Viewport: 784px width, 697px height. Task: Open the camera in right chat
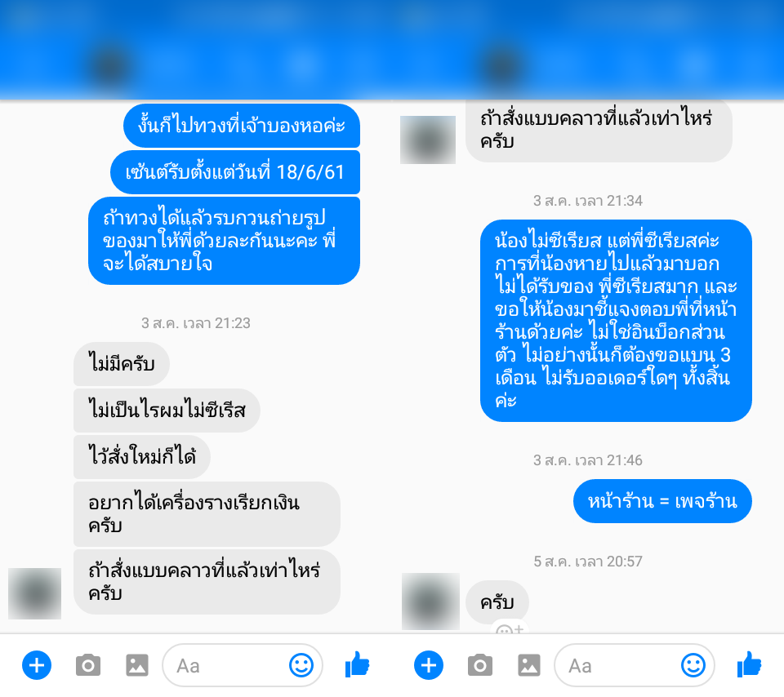pos(480,665)
